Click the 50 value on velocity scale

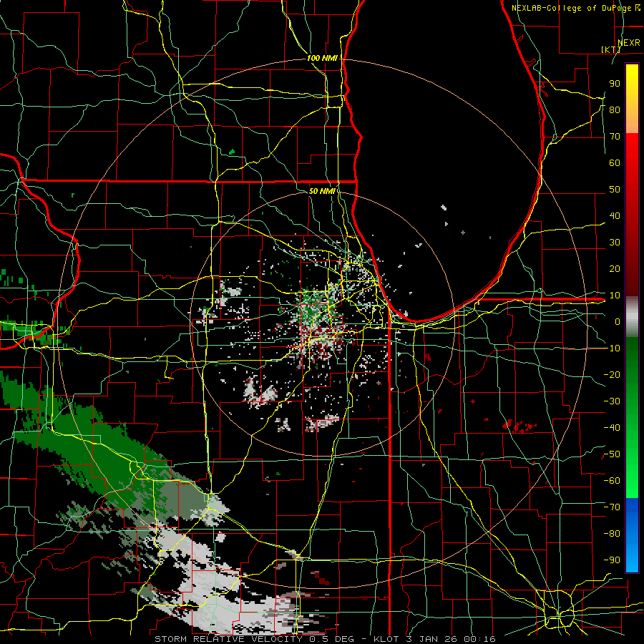click(615, 190)
